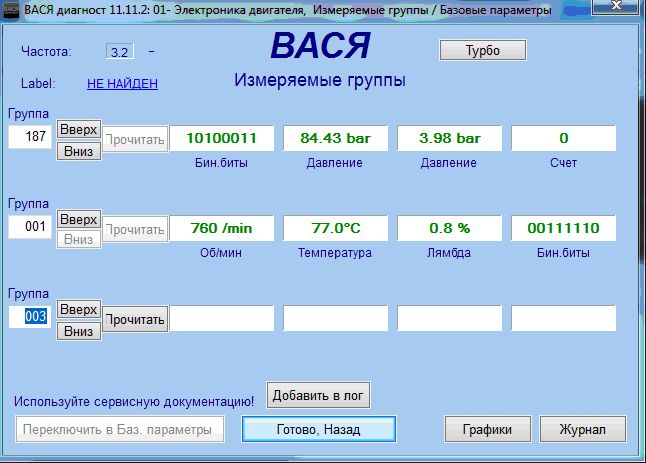This screenshot has height=463, width=646.
Task: Click the Счет label
Action: pyautogui.click(x=563, y=163)
